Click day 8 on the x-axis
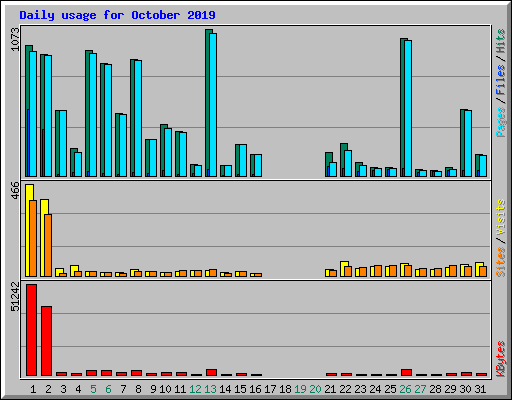 tap(138, 389)
